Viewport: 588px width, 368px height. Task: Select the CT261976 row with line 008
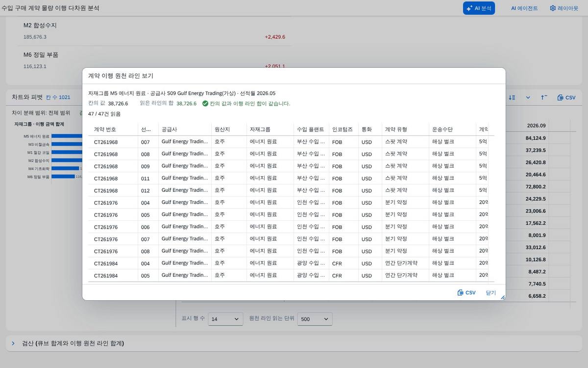point(292,251)
